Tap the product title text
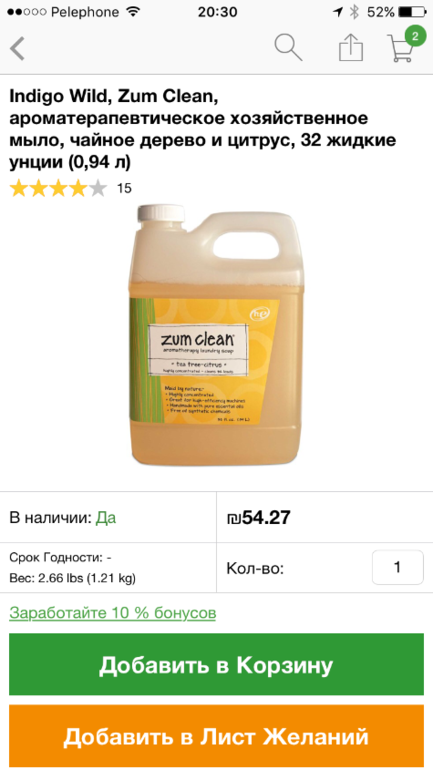The width and height of the screenshot is (433, 770). (202, 130)
